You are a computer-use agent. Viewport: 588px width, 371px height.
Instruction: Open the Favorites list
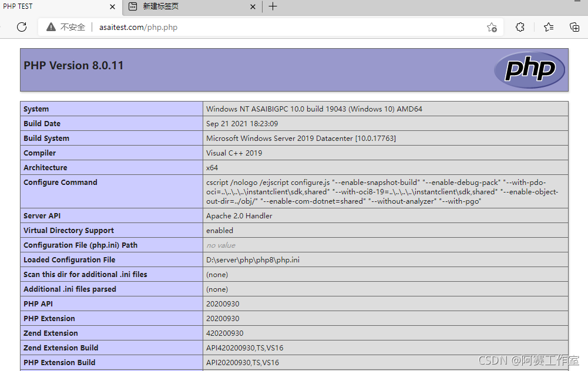(x=547, y=27)
